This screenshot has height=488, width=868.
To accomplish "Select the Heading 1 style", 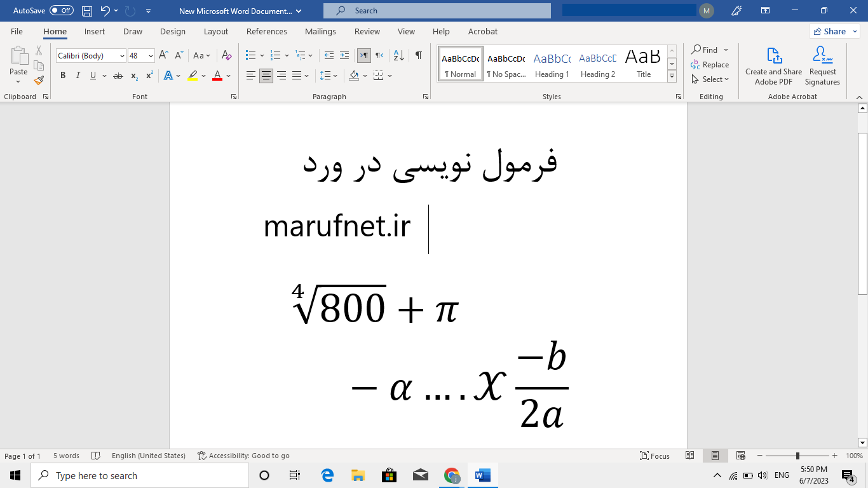I will pos(552,63).
